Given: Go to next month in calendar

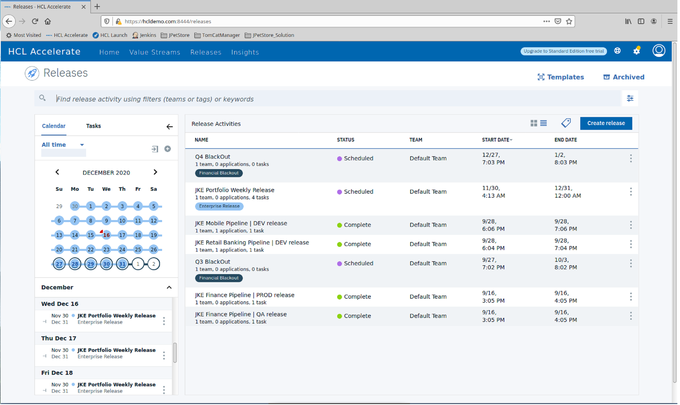Looking at the screenshot, I should coord(155,172).
